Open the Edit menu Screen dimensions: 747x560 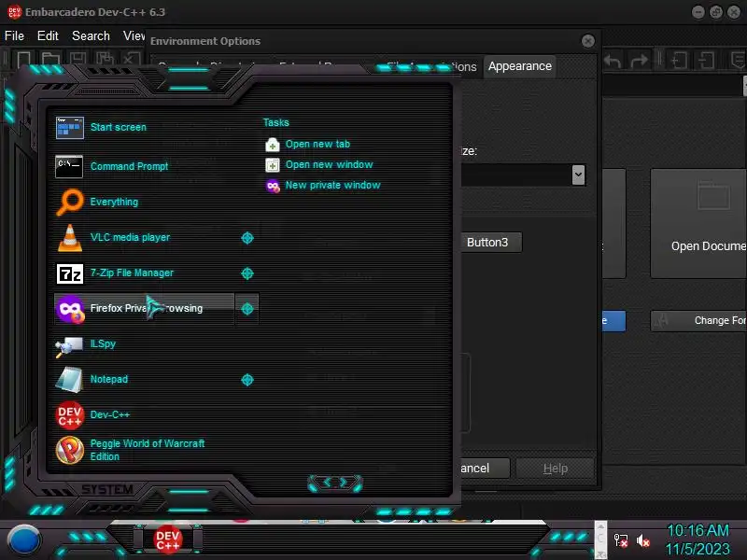[x=48, y=35]
